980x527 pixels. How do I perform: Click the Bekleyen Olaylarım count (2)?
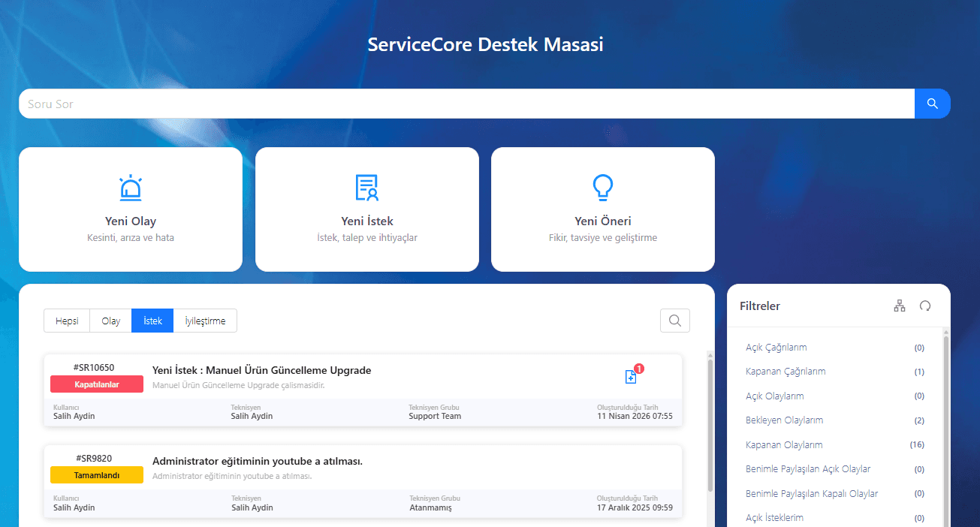pos(919,420)
